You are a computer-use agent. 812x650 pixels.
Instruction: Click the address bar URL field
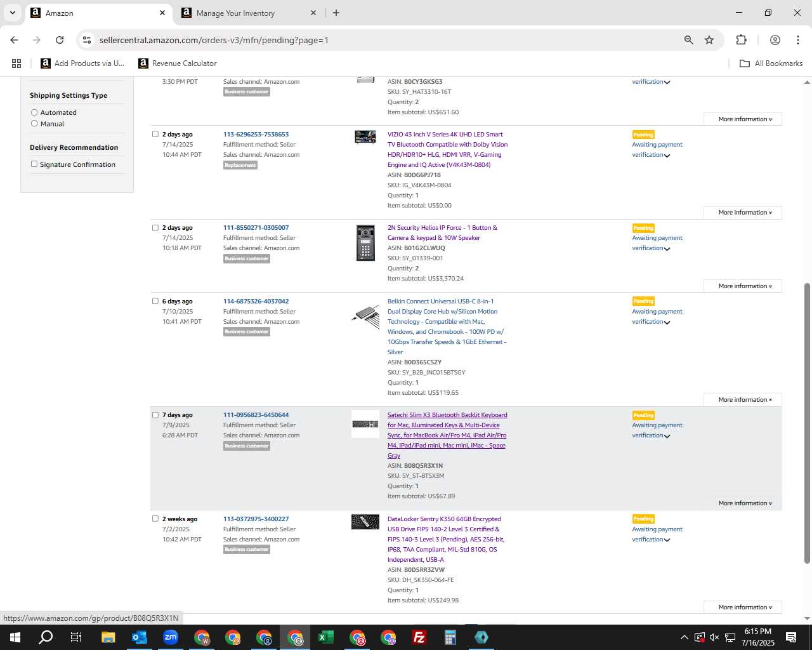pyautogui.click(x=381, y=40)
